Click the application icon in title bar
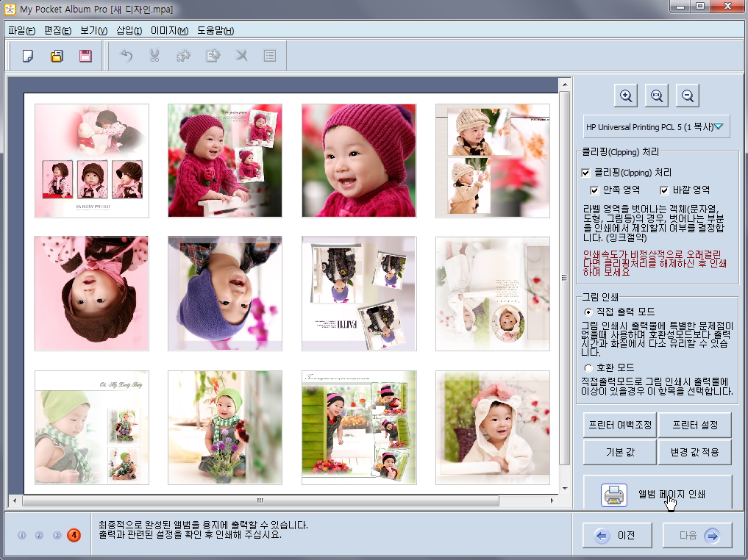The image size is (748, 560). tap(10, 9)
